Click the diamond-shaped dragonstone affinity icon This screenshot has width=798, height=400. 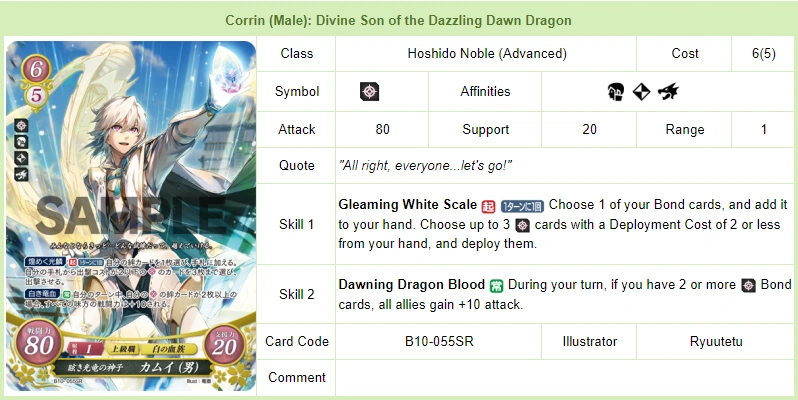641,92
